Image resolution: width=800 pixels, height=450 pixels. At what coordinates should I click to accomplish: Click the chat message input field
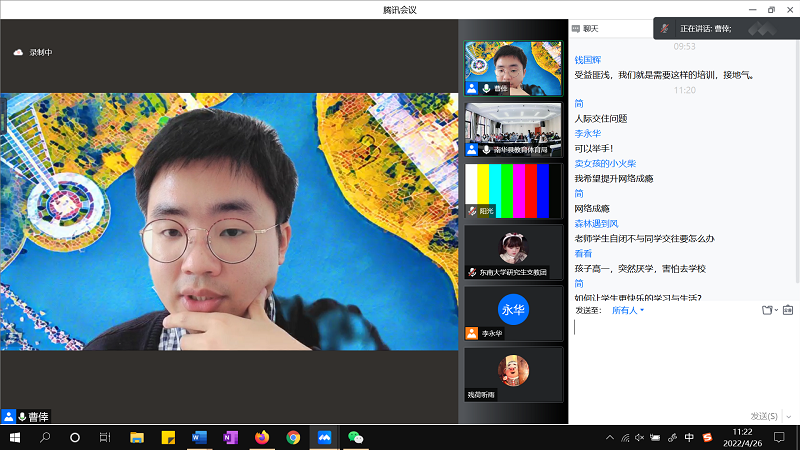click(680, 360)
